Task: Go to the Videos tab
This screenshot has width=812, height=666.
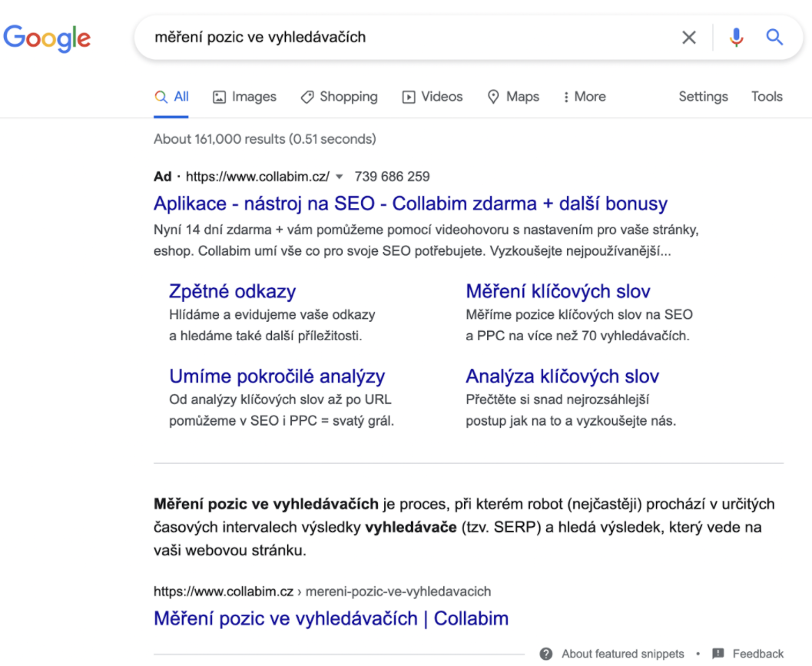Action: [433, 97]
